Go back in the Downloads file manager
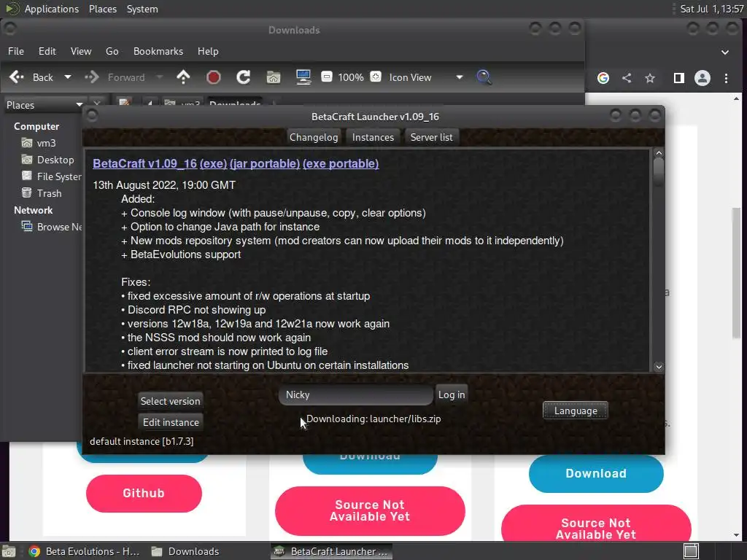The image size is (747, 560). click(x=31, y=77)
